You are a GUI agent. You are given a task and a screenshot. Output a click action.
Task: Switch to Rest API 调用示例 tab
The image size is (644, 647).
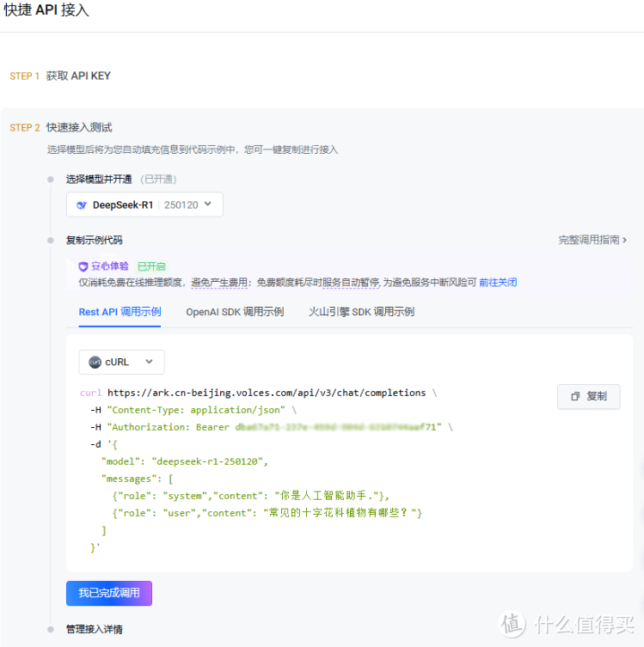point(120,312)
